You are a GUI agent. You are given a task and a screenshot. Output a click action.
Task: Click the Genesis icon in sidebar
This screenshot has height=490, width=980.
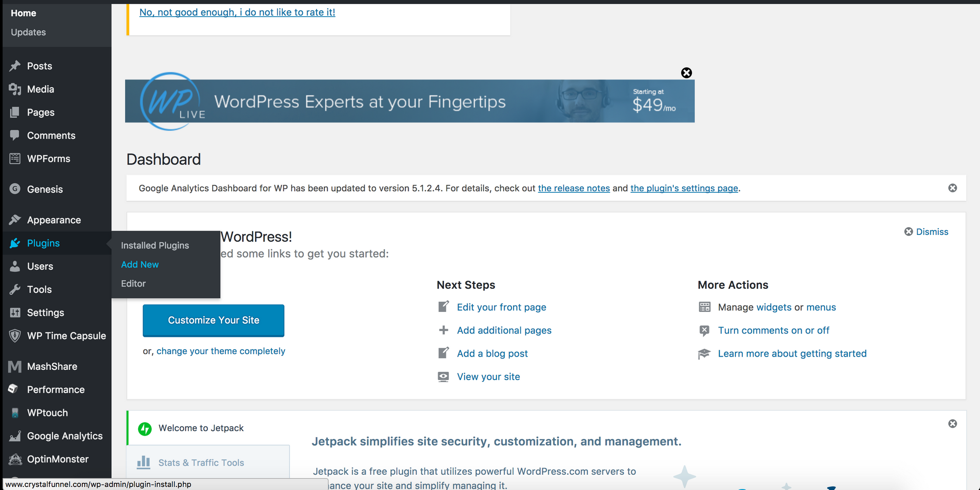[15, 189]
